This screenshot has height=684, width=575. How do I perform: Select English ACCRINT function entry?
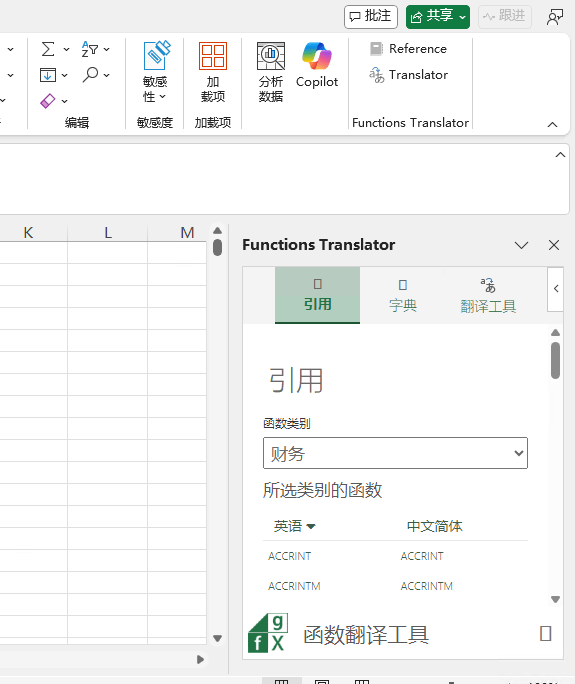pos(290,556)
